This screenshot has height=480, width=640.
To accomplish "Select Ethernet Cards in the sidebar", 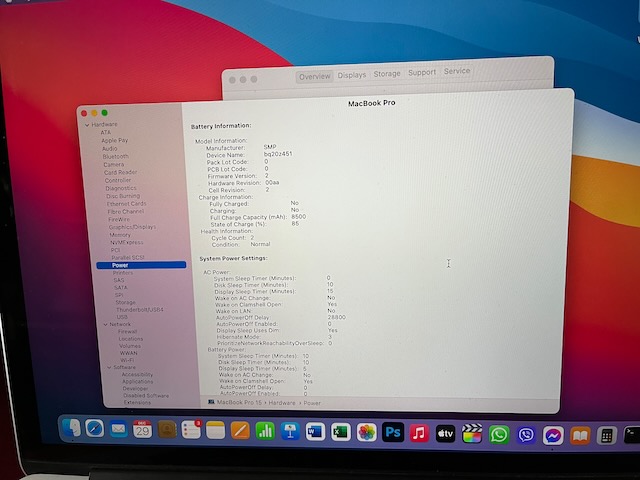I will pyautogui.click(x=127, y=204).
